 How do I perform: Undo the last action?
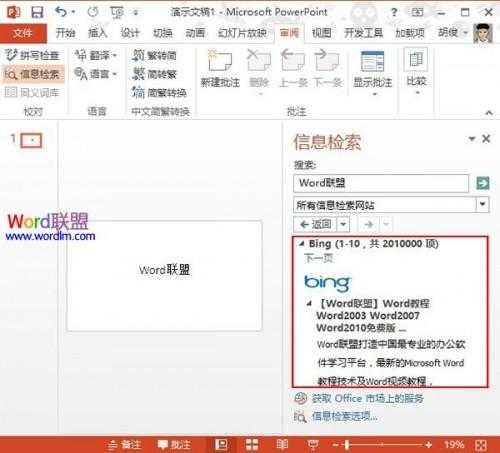click(x=61, y=12)
